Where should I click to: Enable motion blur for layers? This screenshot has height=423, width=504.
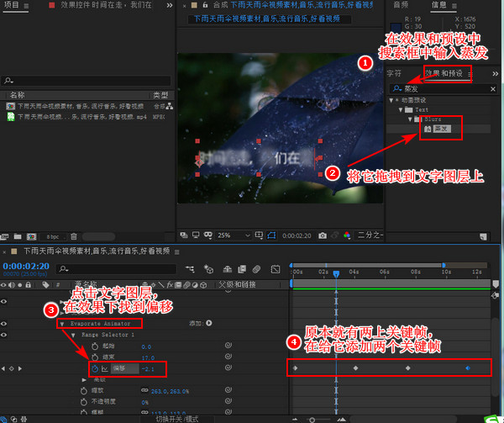[x=256, y=269]
